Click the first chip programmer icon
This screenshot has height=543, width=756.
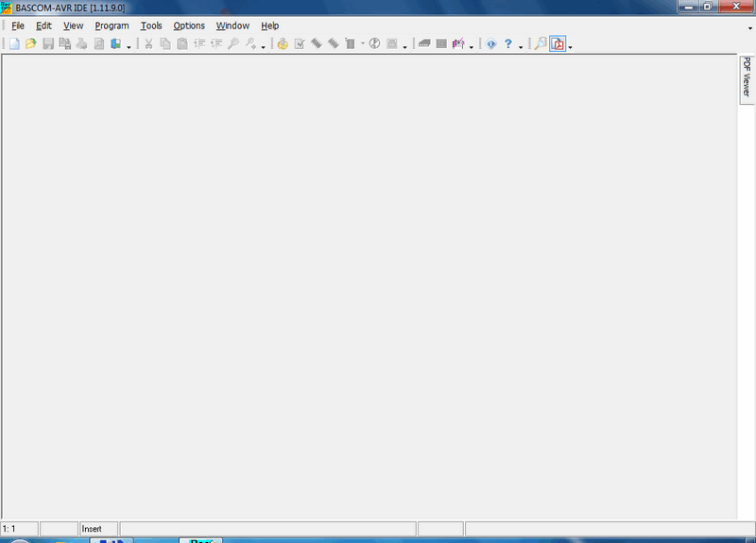(x=317, y=43)
